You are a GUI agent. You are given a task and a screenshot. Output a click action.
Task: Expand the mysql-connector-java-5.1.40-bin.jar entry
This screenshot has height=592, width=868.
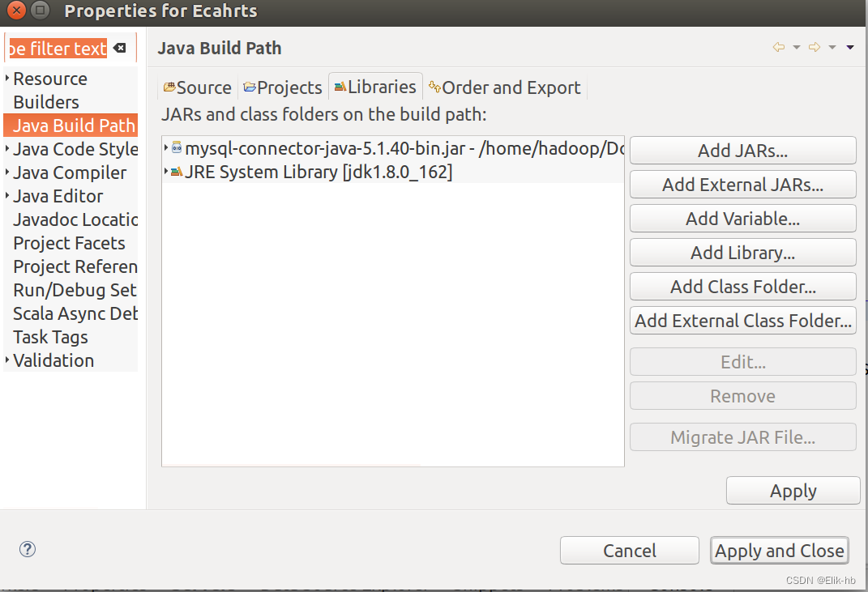click(167, 148)
